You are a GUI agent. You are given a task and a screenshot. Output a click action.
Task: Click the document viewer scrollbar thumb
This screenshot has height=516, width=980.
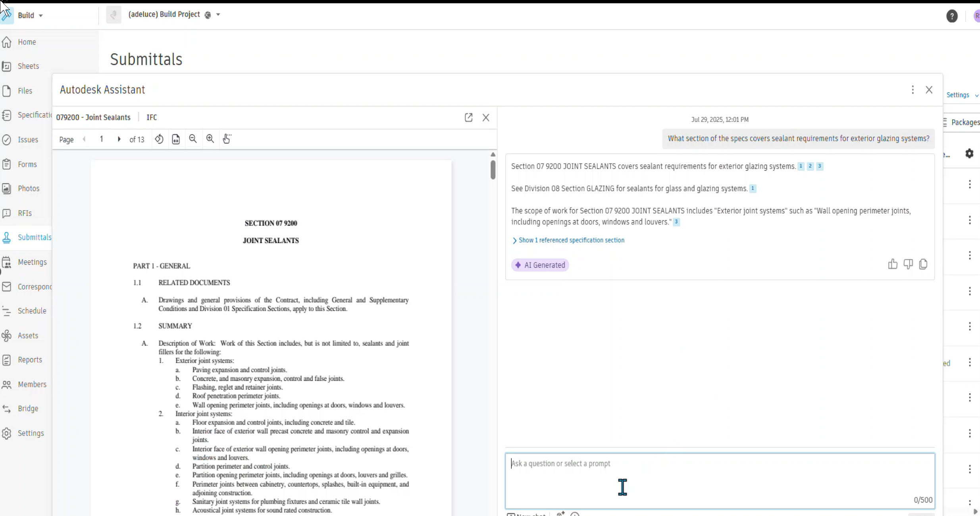pyautogui.click(x=493, y=170)
